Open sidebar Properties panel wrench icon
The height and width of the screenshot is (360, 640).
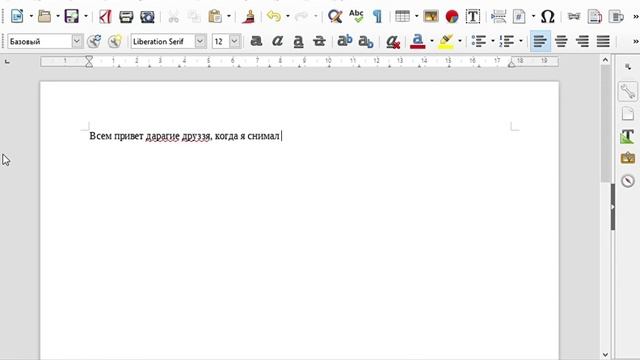pos(628,91)
